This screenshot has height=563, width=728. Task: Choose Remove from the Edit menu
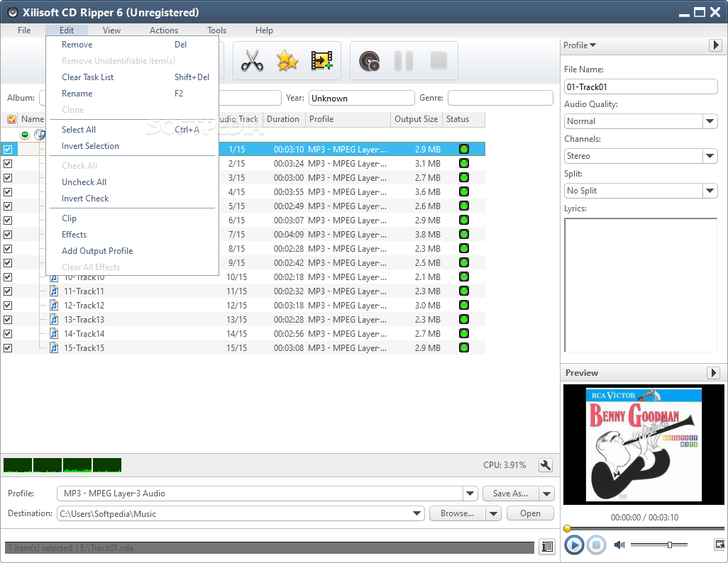pyautogui.click(x=132, y=45)
